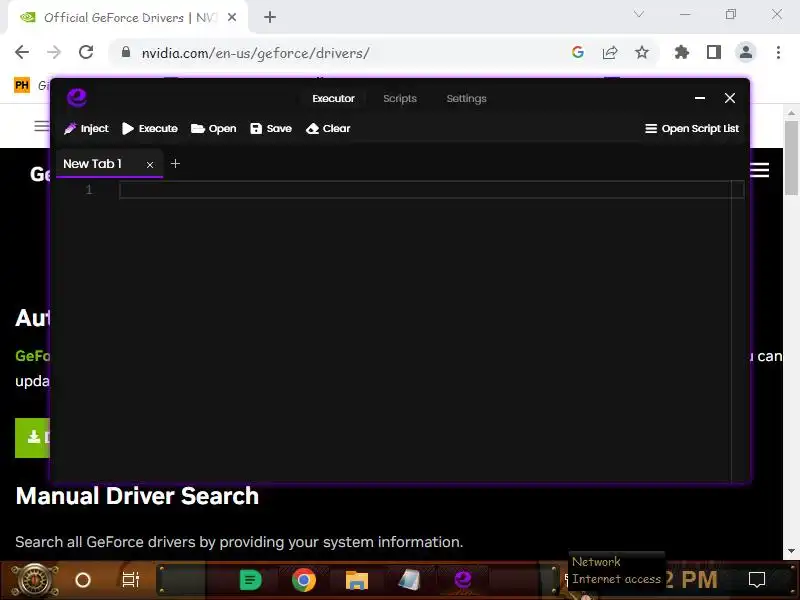
Task: Open Cortana search circle in taskbar
Action: 83,580
